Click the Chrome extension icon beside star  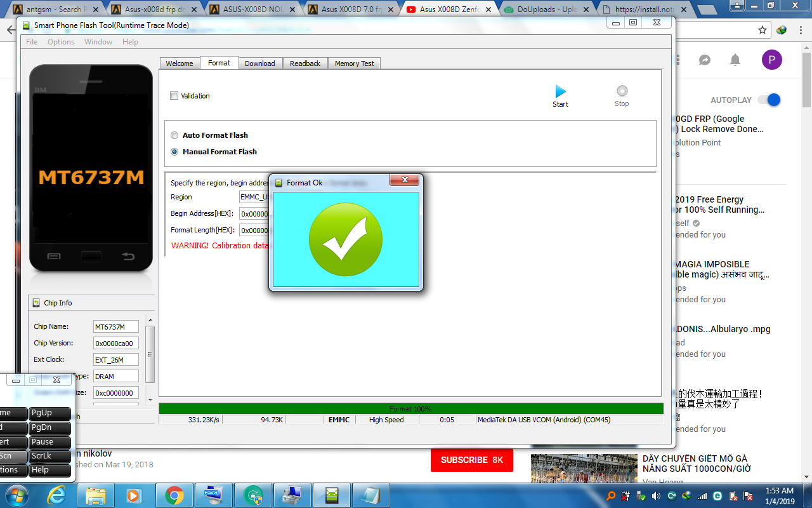click(x=782, y=30)
